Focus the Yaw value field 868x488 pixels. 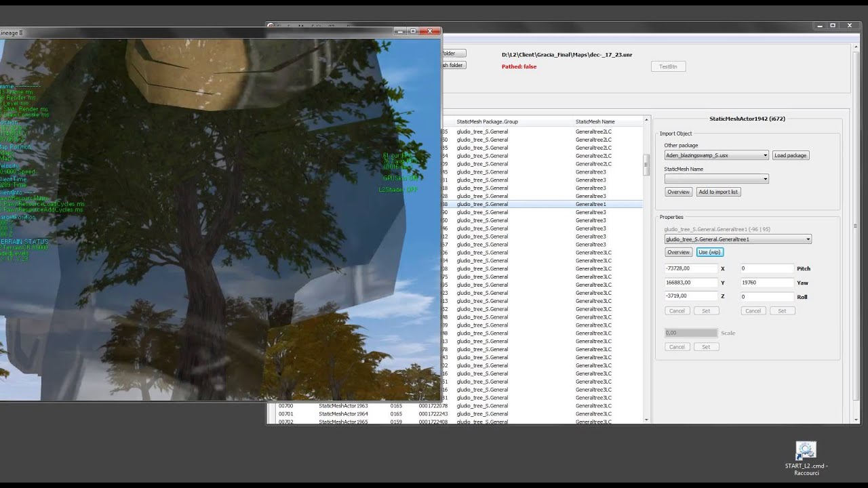click(x=767, y=283)
